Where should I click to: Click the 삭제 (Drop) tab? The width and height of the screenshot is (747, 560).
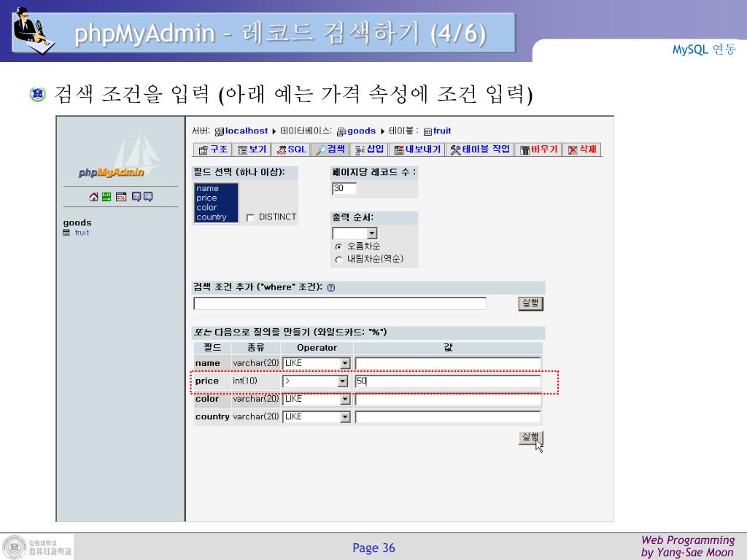[x=582, y=149]
